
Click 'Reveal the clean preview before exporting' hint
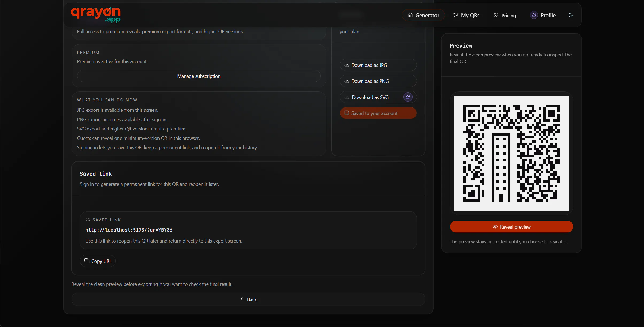(152, 284)
